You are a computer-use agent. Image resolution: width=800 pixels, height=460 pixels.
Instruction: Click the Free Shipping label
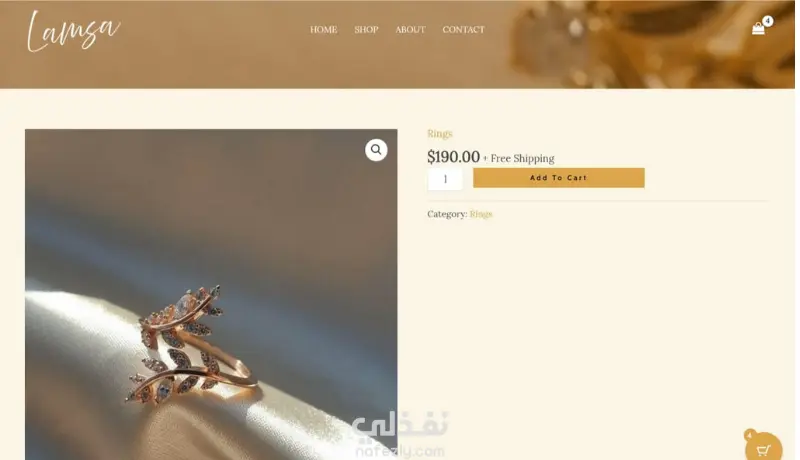tap(522, 159)
